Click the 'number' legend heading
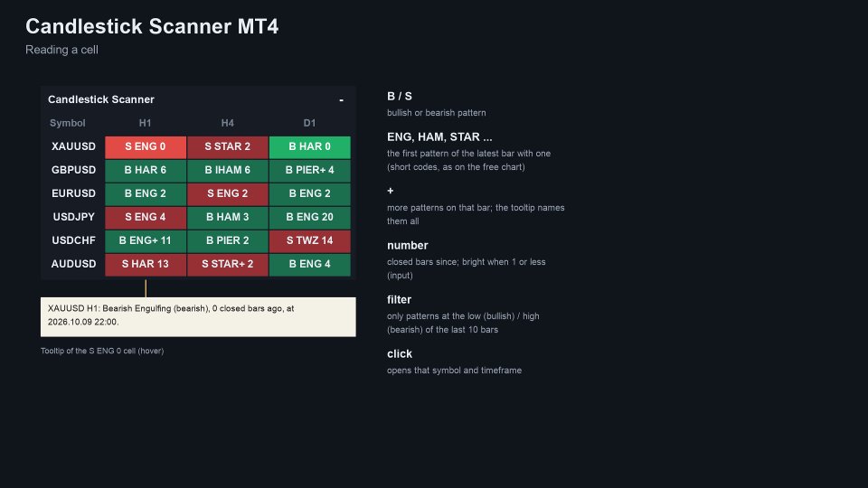 pos(408,245)
